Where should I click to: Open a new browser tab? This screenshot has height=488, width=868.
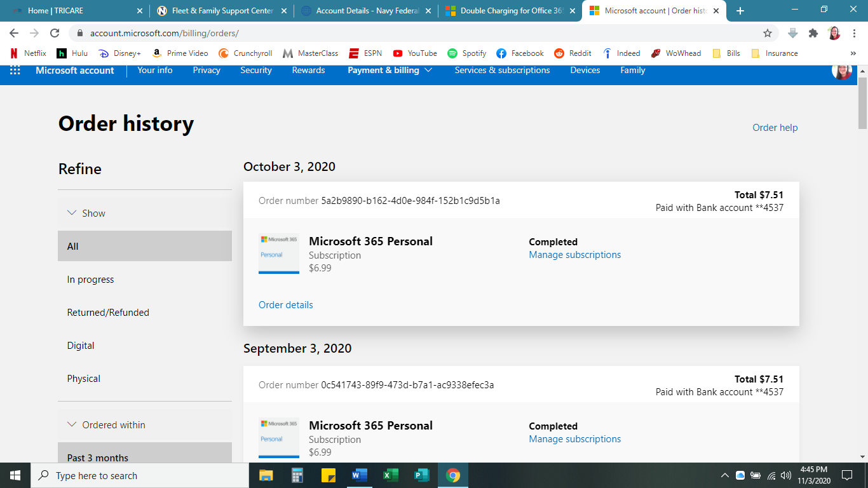pyautogui.click(x=740, y=11)
